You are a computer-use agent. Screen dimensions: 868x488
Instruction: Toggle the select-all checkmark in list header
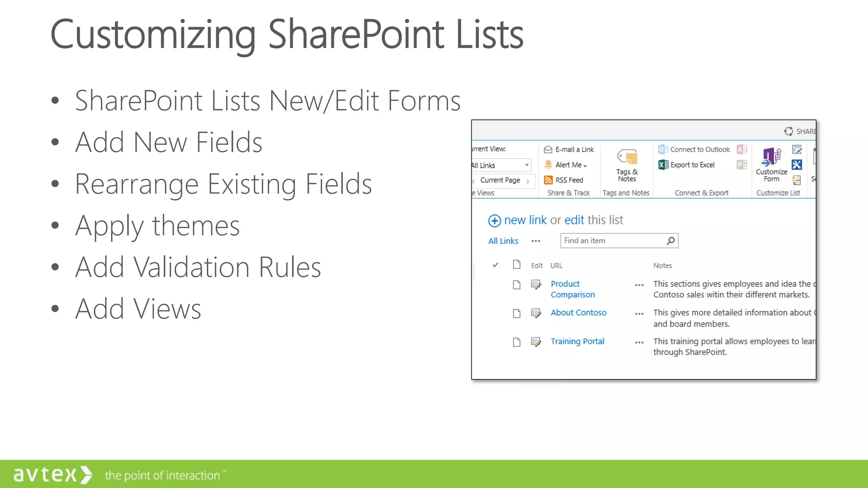click(495, 265)
